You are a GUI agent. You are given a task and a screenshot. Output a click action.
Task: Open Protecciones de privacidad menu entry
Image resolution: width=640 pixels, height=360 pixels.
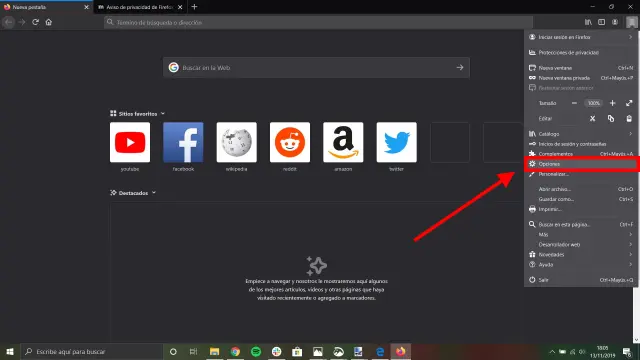(581, 53)
